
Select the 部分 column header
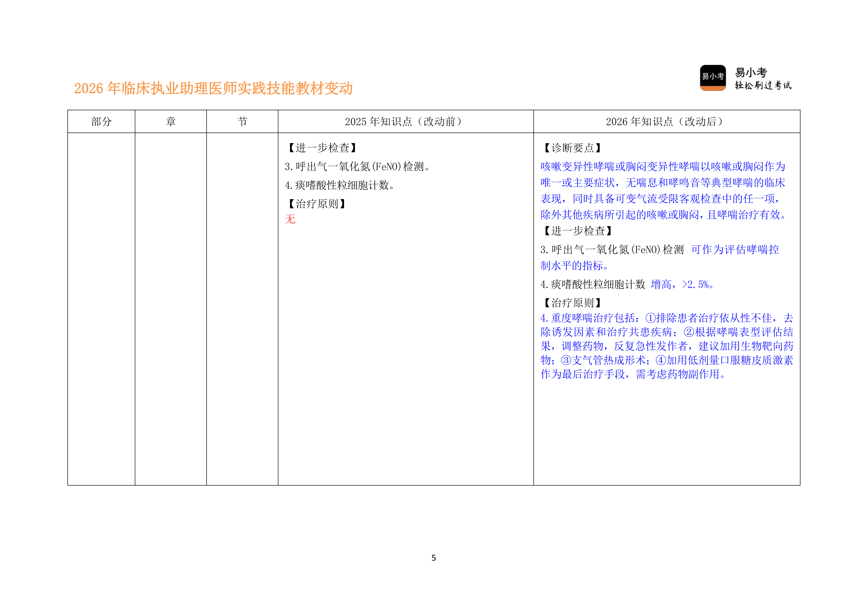(x=101, y=121)
